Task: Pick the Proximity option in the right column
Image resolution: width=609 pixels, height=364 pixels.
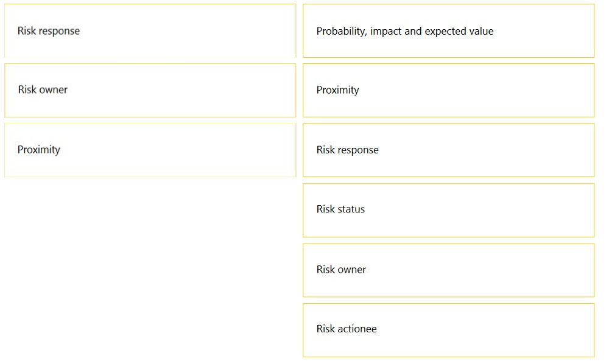Action: (449, 90)
